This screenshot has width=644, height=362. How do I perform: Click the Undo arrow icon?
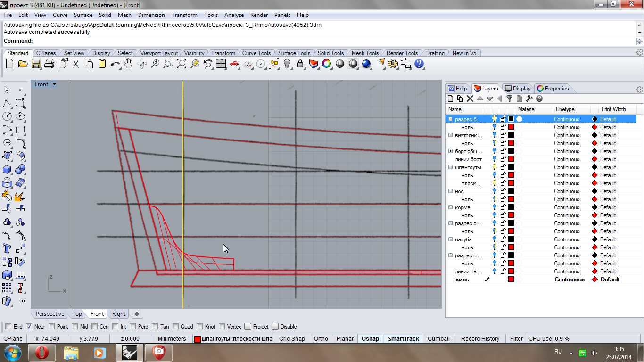115,64
